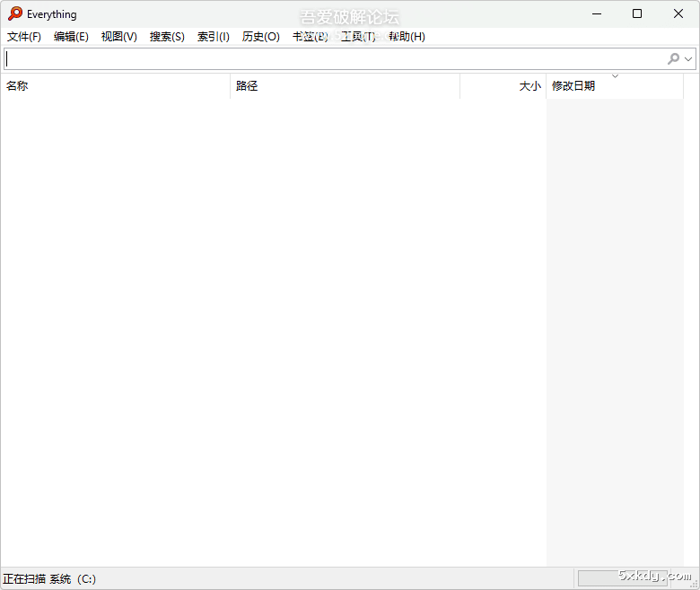This screenshot has height=590, width=700.
Task: Click the 正在扫描 系统 (C:) status text
Action: (x=49, y=579)
